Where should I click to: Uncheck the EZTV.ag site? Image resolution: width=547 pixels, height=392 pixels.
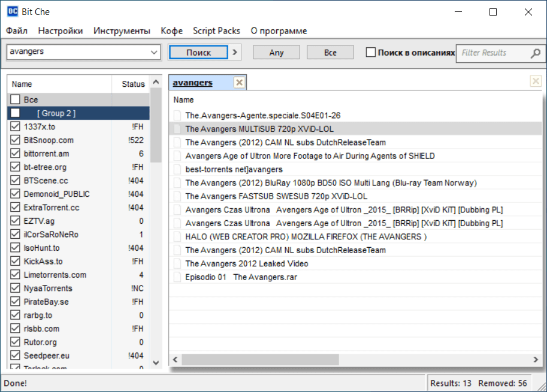point(15,221)
